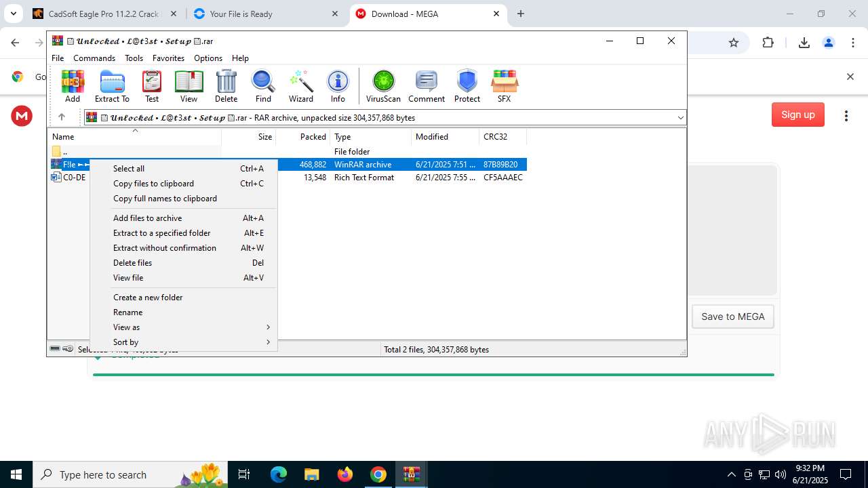This screenshot has width=868, height=488.
Task: Select the C0-DE rich text file
Action: (68, 178)
